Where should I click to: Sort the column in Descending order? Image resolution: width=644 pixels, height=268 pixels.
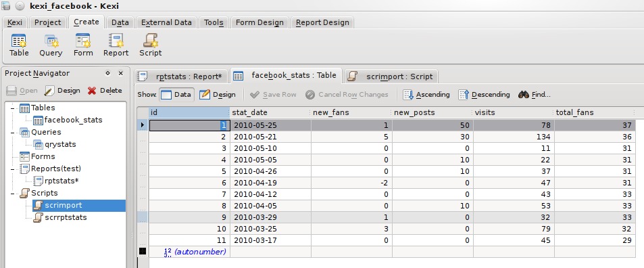click(485, 95)
